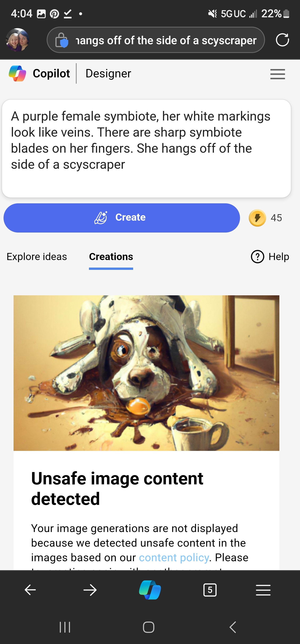Viewport: 300px width, 644px height.
Task: Go forward with browser forward arrow
Action: tap(90, 590)
